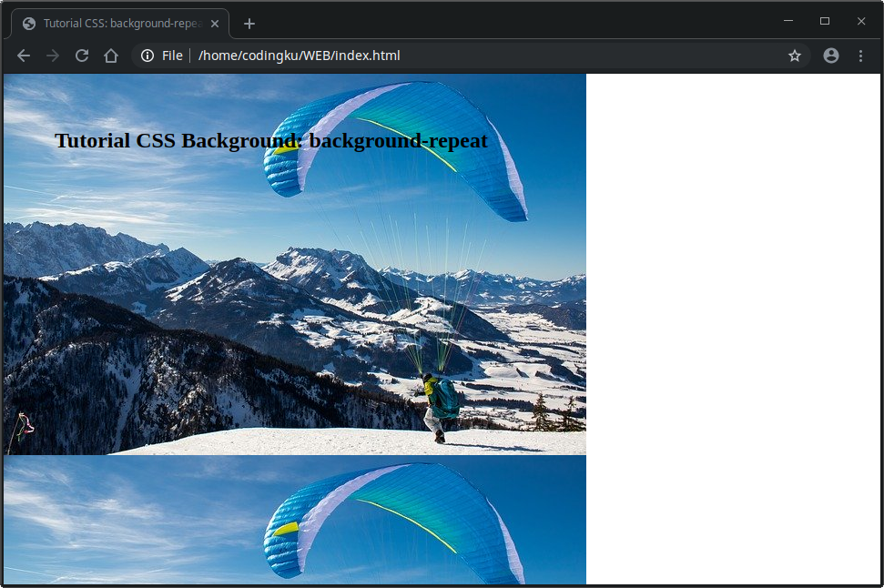This screenshot has height=588, width=884.
Task: Minimize the browser window
Action: (x=788, y=21)
